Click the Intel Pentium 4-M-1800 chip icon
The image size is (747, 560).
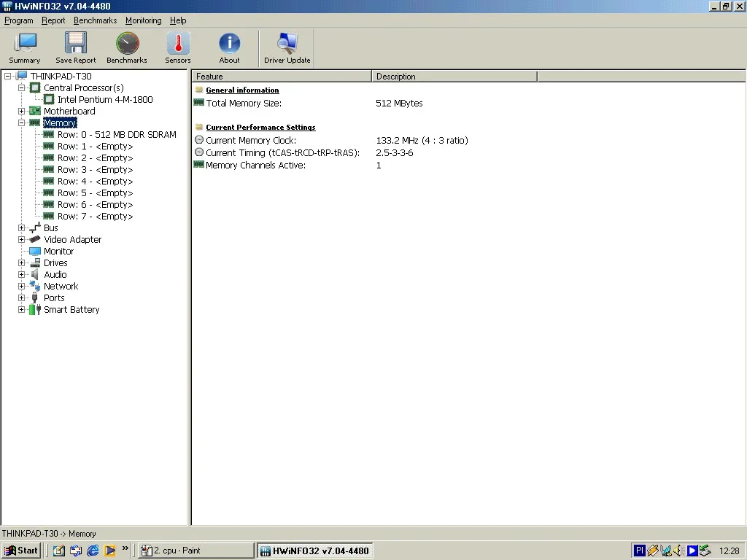(x=49, y=99)
